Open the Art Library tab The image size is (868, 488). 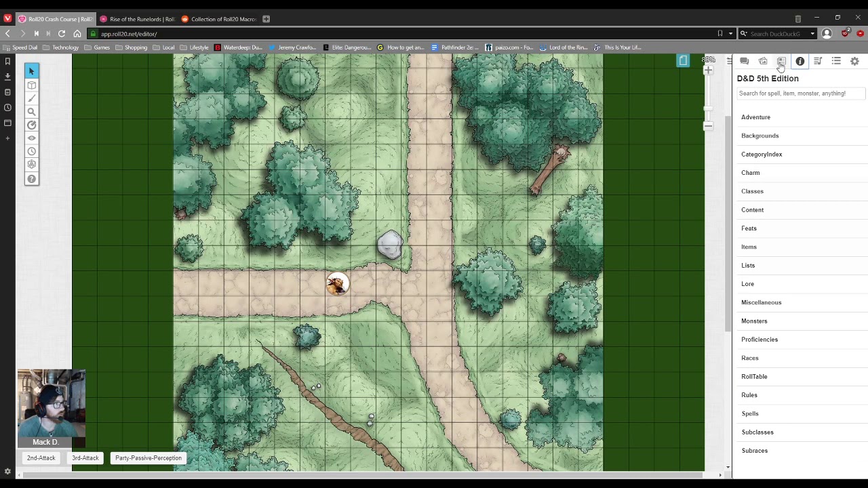coord(763,61)
